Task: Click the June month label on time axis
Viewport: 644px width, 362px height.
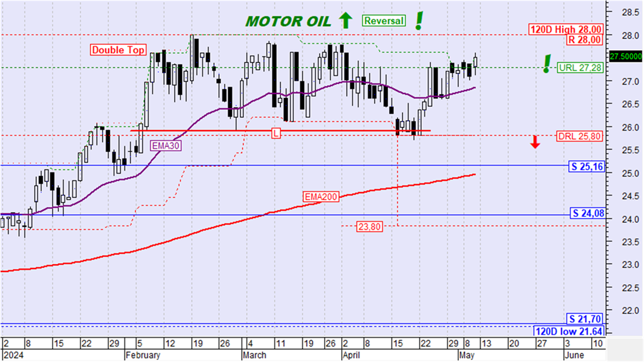Action: (x=574, y=355)
